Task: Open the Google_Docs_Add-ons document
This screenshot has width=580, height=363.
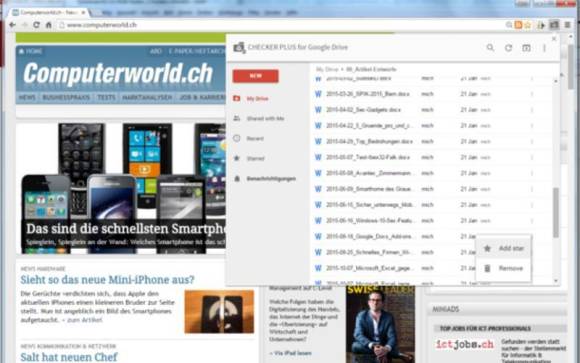Action: [x=369, y=237]
